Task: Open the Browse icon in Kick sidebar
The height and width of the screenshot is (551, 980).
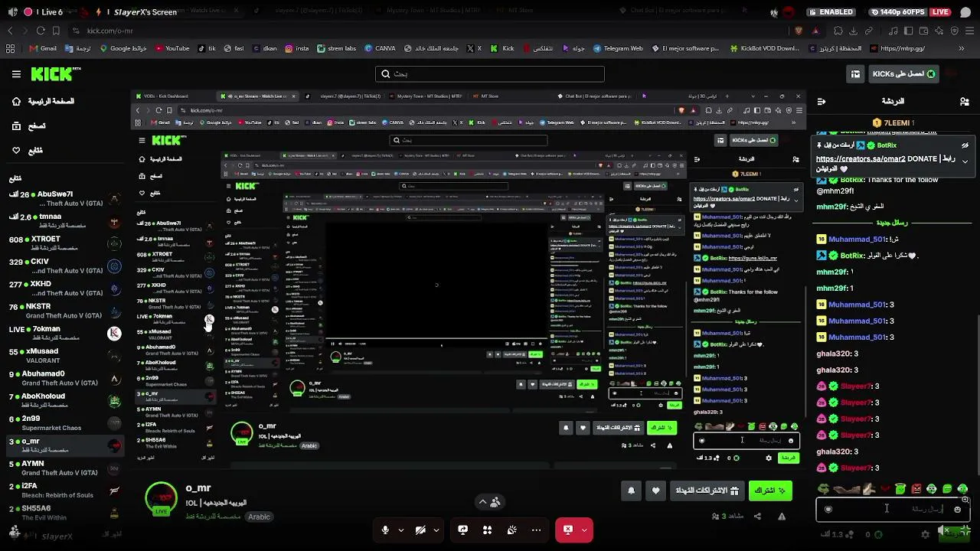Action: point(16,126)
